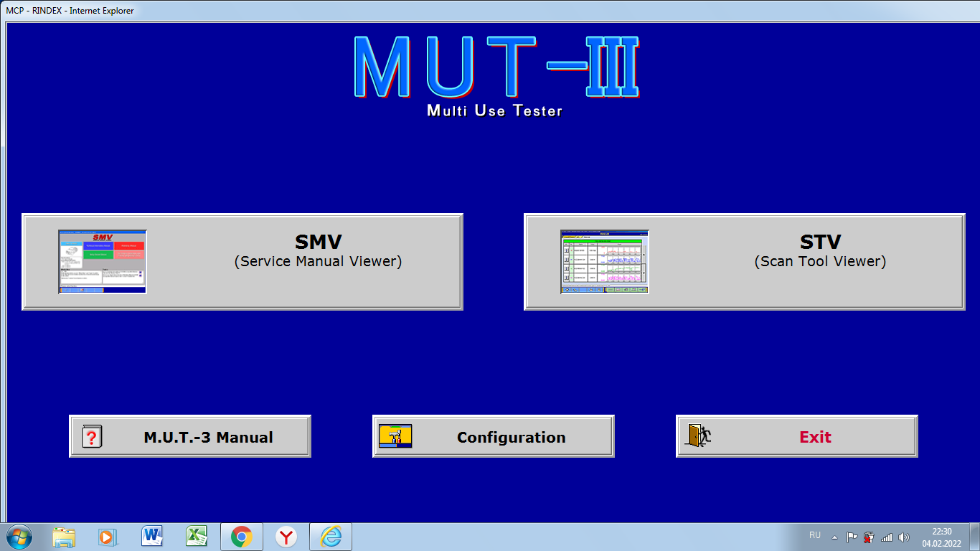
Task: Open the Configuration settings
Action: 511,437
